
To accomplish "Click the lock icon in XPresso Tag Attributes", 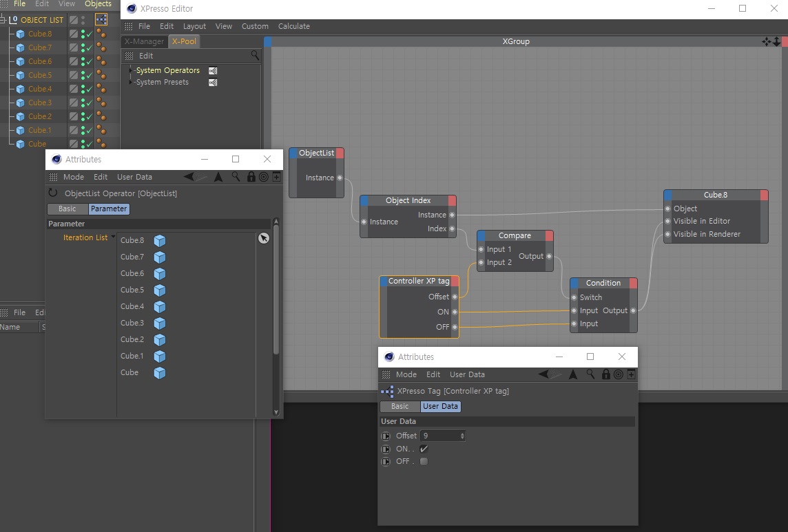I will tap(605, 374).
